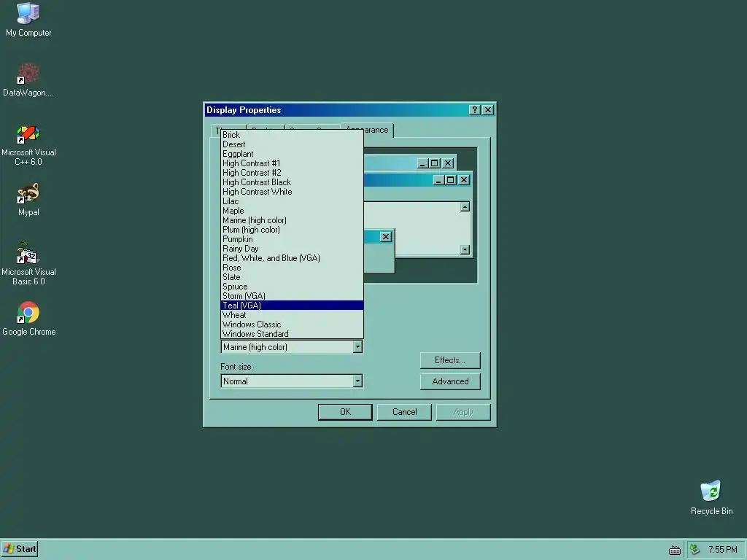Cancel the Display Properties dialog
Screen dimensions: 747x560
tap(404, 412)
